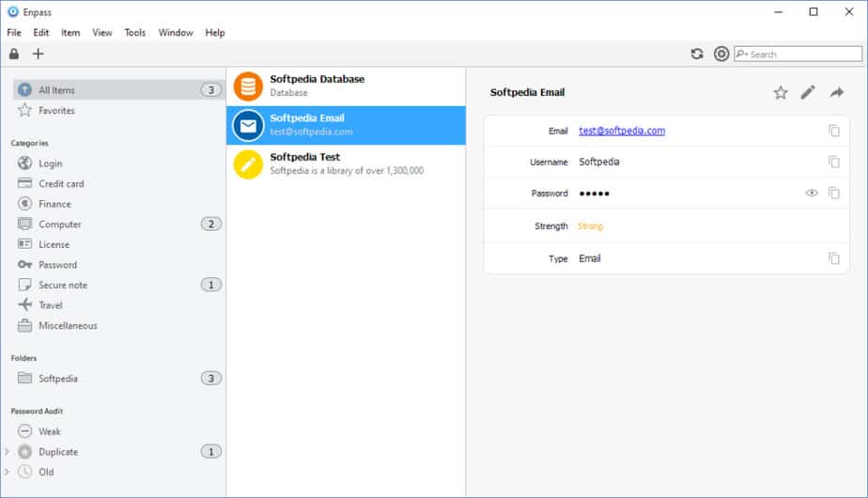868x498 pixels.
Task: Select the Login category globe icon
Action: click(25, 163)
